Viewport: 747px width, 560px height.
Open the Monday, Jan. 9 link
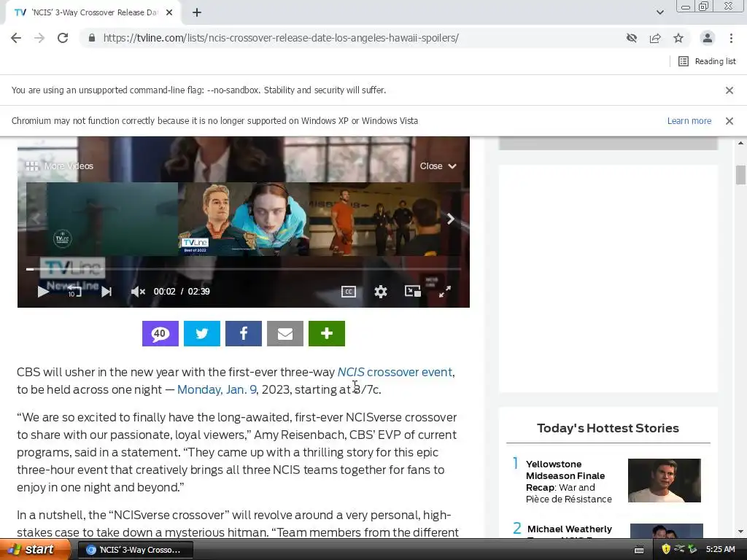click(x=217, y=389)
